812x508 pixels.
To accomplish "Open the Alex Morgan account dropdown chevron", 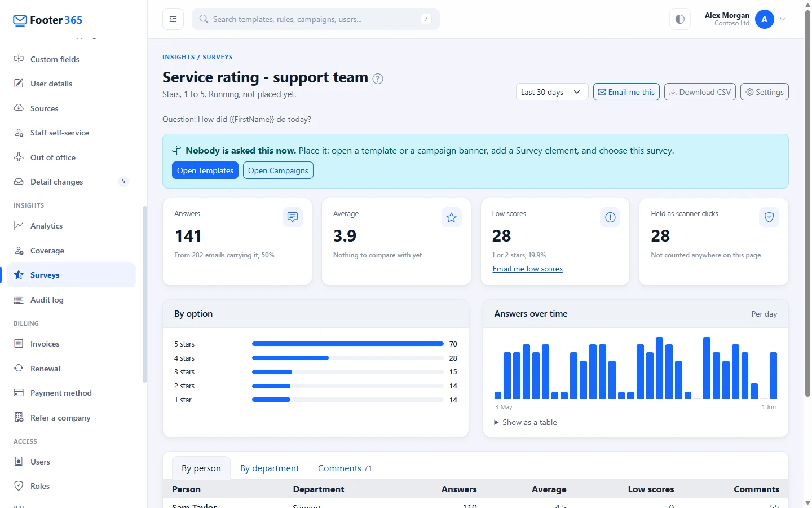I will pyautogui.click(x=783, y=19).
